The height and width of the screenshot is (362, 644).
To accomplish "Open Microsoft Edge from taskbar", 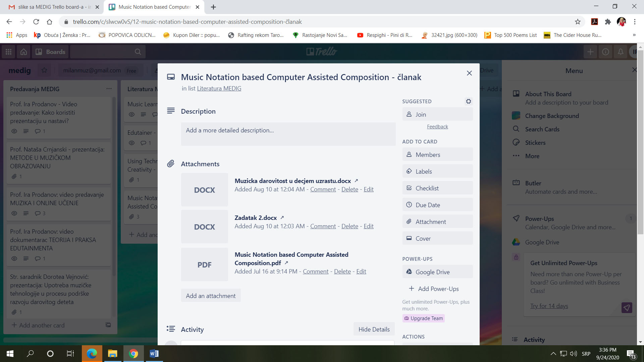I will click(x=92, y=354).
